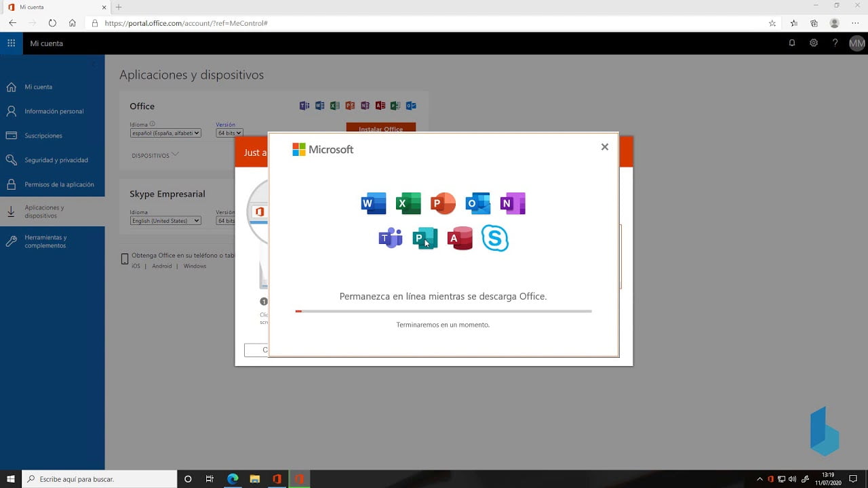This screenshot has width=868, height=488.
Task: Open Herramientas y complementos in sidebar
Action: point(52,241)
